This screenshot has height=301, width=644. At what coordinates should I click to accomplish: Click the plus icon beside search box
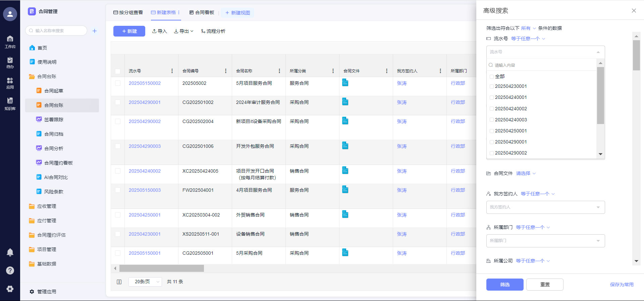click(x=95, y=31)
